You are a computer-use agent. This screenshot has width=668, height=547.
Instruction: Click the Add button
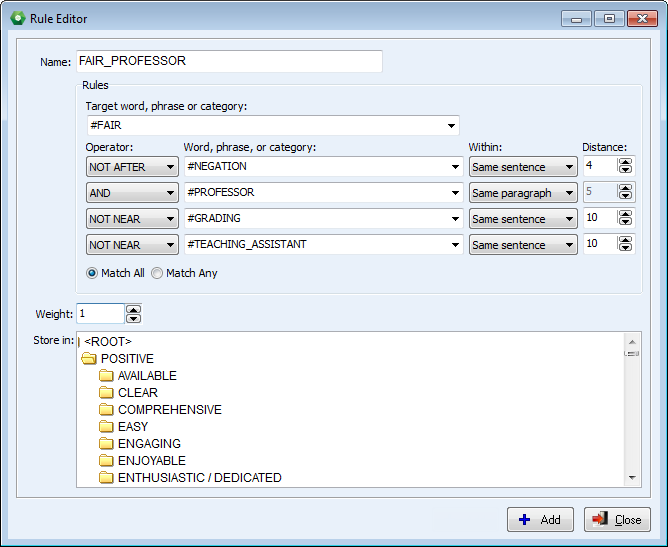pos(540,520)
